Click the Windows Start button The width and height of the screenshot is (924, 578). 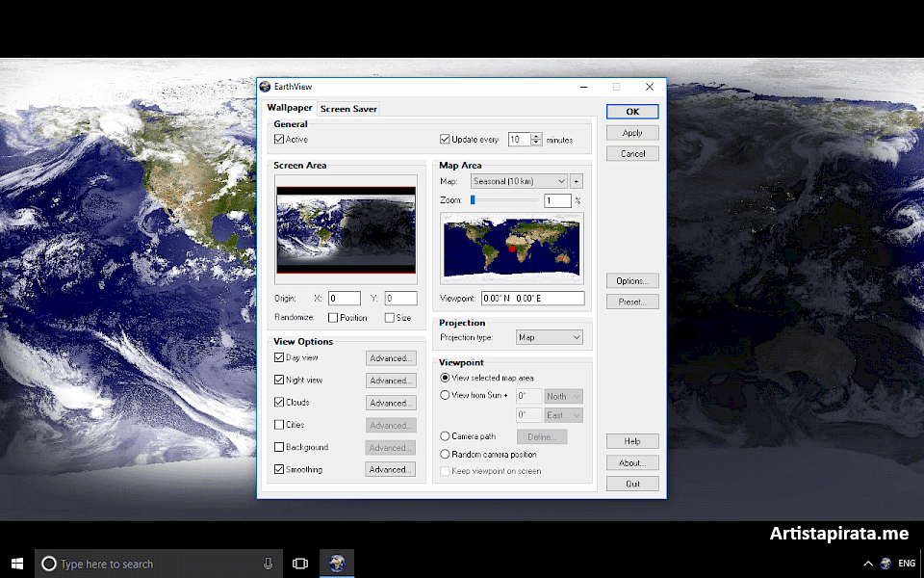[16, 563]
